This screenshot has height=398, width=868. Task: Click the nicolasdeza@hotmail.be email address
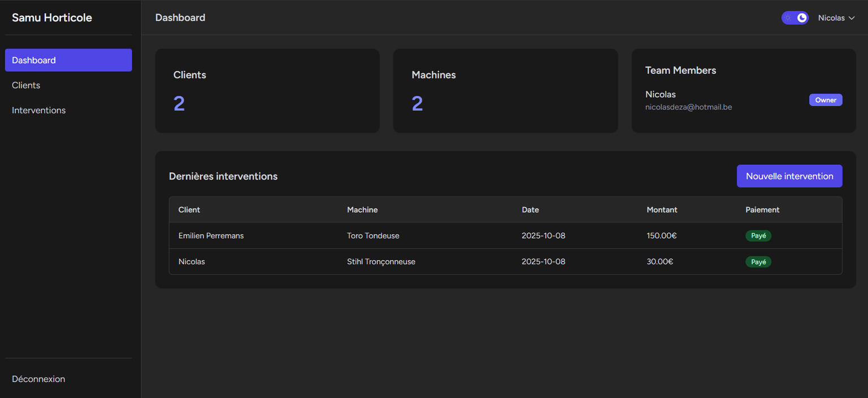tap(688, 107)
